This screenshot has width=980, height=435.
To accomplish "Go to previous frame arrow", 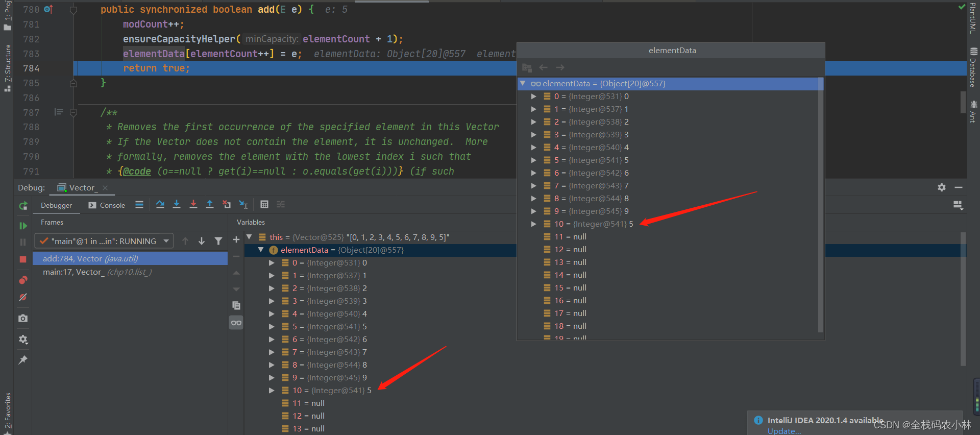I will [x=185, y=241].
